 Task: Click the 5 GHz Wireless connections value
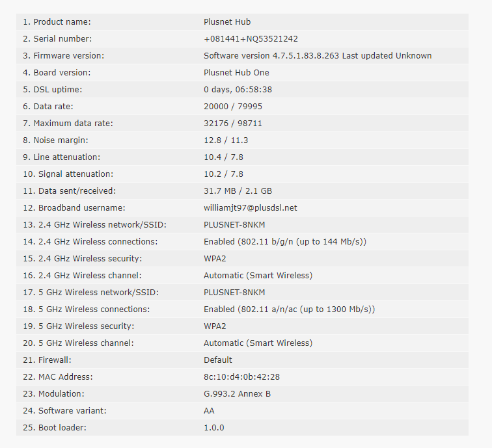289,310
